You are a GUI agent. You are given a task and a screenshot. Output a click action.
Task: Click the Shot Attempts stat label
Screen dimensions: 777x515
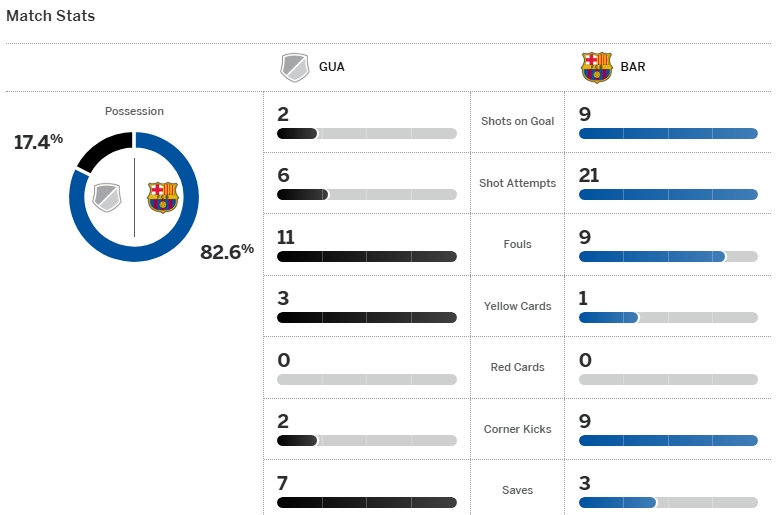(x=517, y=183)
